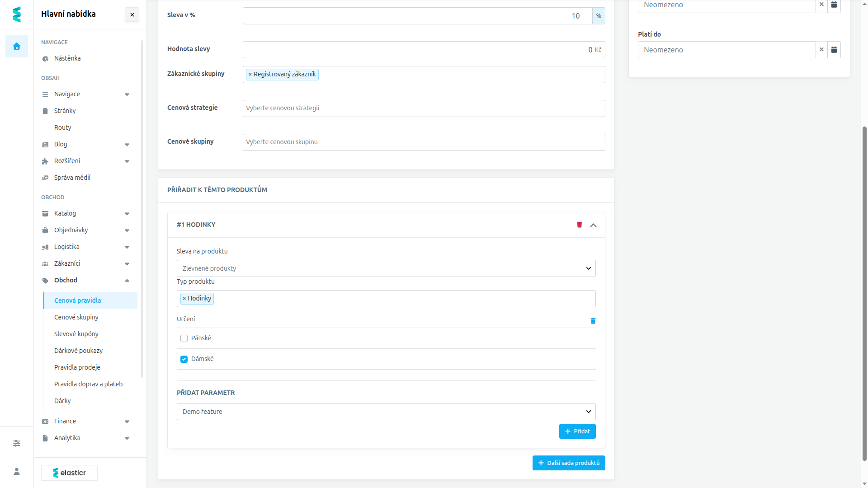
Task: Open Slevové kupóny in the sidebar
Action: [76, 334]
